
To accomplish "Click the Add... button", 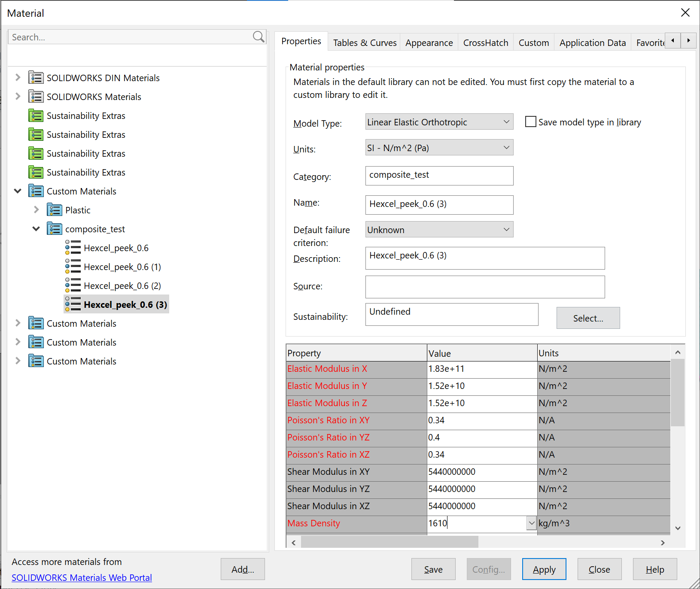I will (x=243, y=569).
